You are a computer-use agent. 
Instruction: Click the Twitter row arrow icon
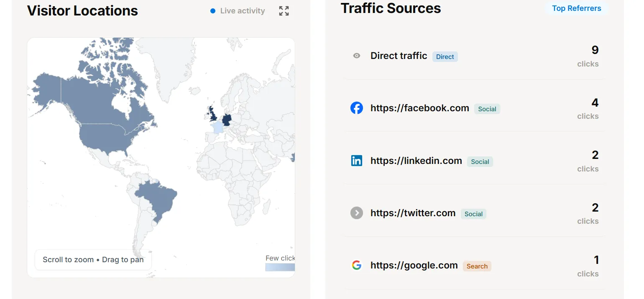356,213
